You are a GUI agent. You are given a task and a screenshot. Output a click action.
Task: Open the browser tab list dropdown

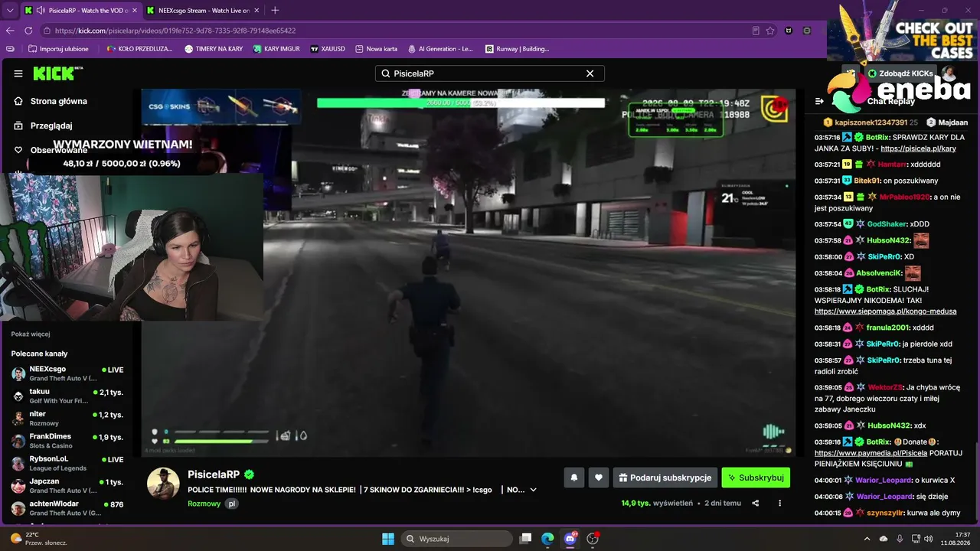pyautogui.click(x=10, y=10)
